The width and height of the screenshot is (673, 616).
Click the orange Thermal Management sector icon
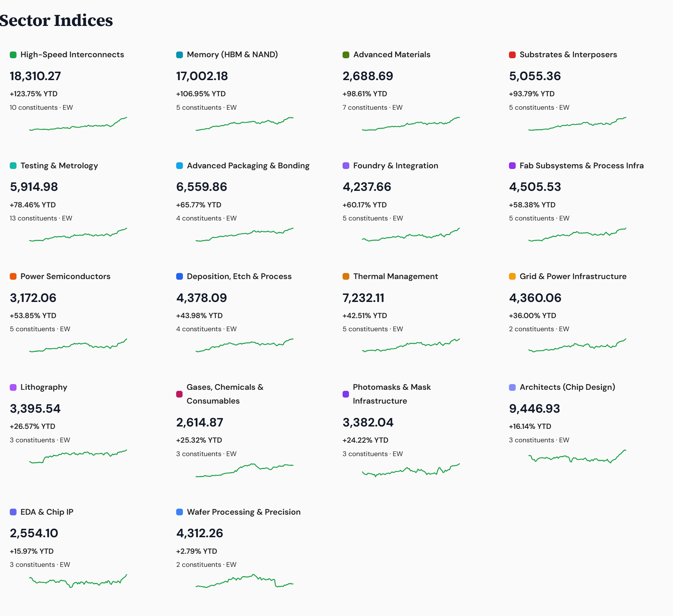[x=345, y=276]
